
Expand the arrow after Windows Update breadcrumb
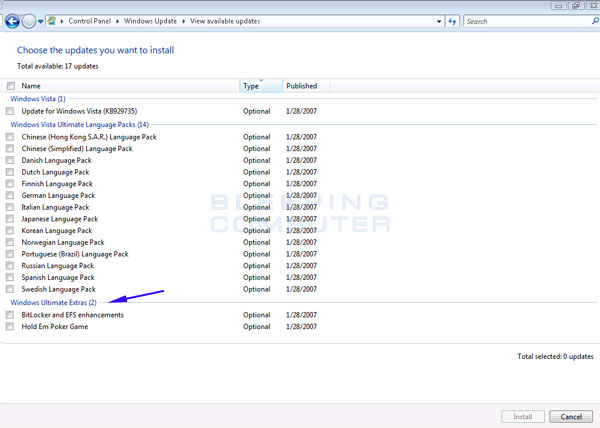pyautogui.click(x=184, y=21)
